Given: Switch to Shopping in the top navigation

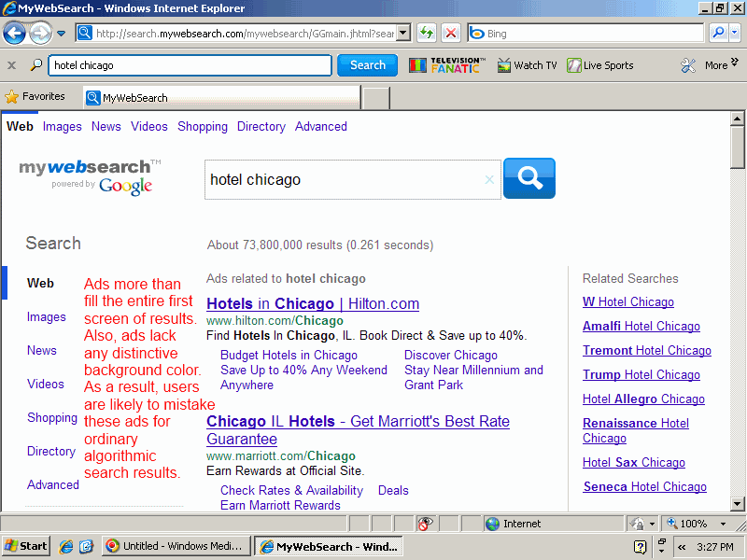Looking at the screenshot, I should [203, 127].
